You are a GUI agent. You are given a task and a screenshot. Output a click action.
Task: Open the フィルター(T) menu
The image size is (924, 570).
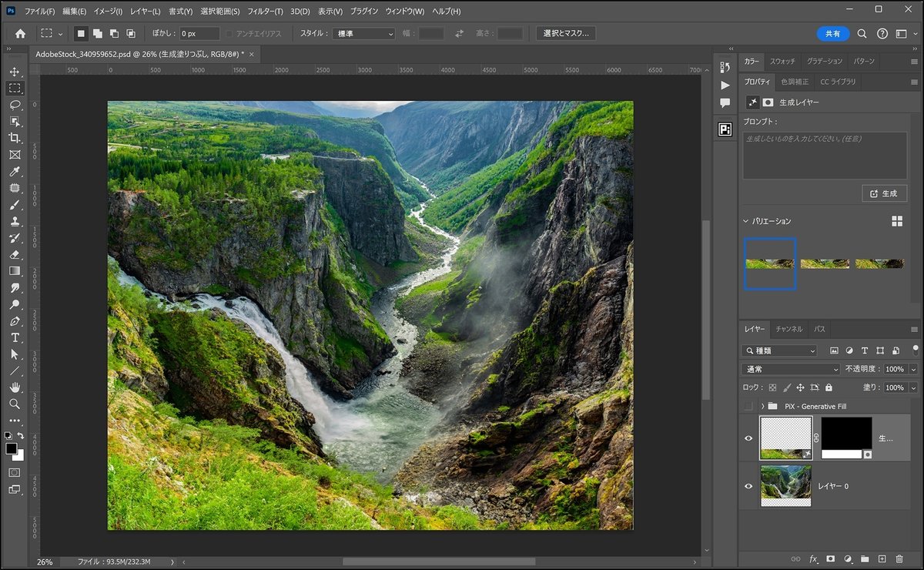(266, 12)
